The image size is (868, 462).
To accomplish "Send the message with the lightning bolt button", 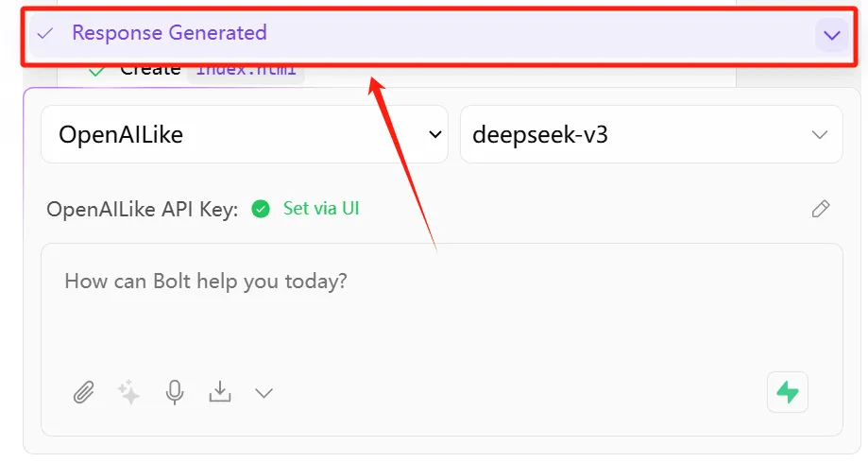I will 788,391.
